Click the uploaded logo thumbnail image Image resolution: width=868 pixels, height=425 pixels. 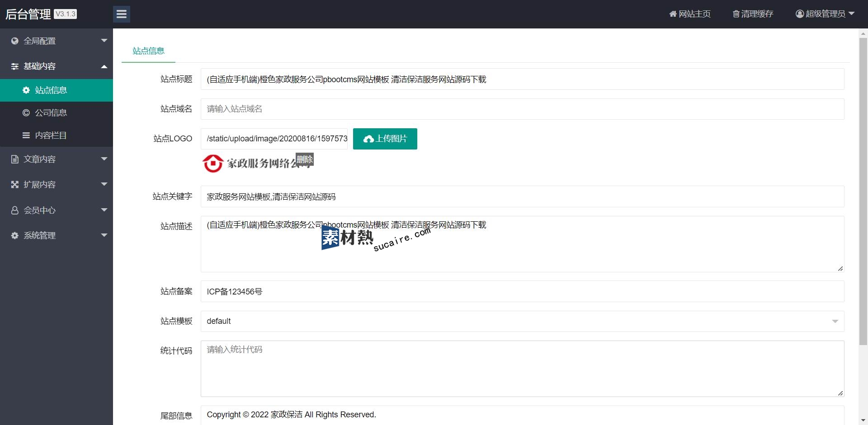pos(256,163)
